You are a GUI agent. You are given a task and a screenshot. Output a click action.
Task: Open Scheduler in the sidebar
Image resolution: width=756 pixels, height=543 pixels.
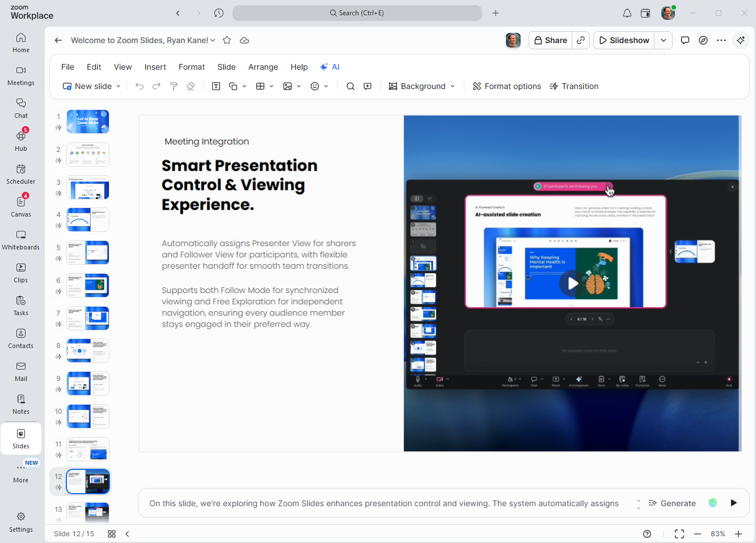tap(21, 174)
